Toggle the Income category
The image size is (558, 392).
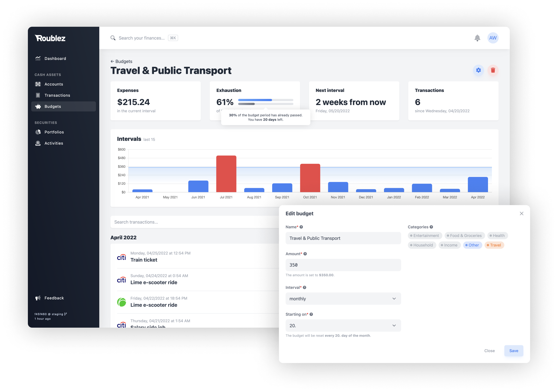pos(450,245)
